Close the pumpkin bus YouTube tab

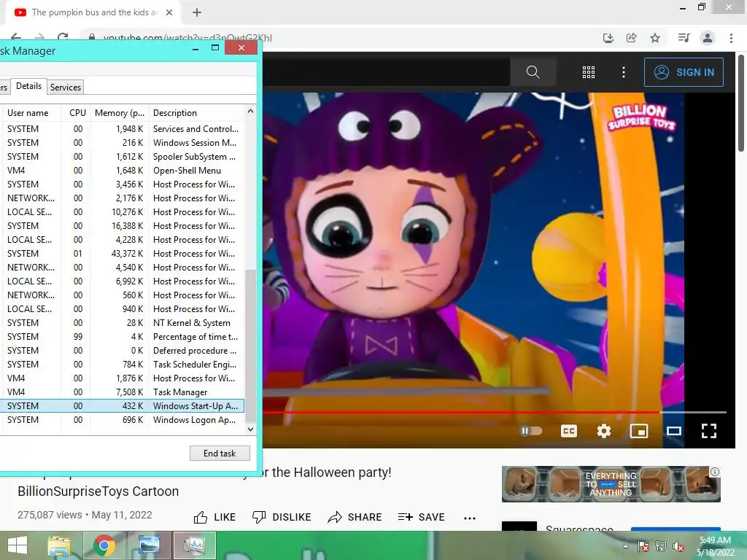pyautogui.click(x=169, y=13)
